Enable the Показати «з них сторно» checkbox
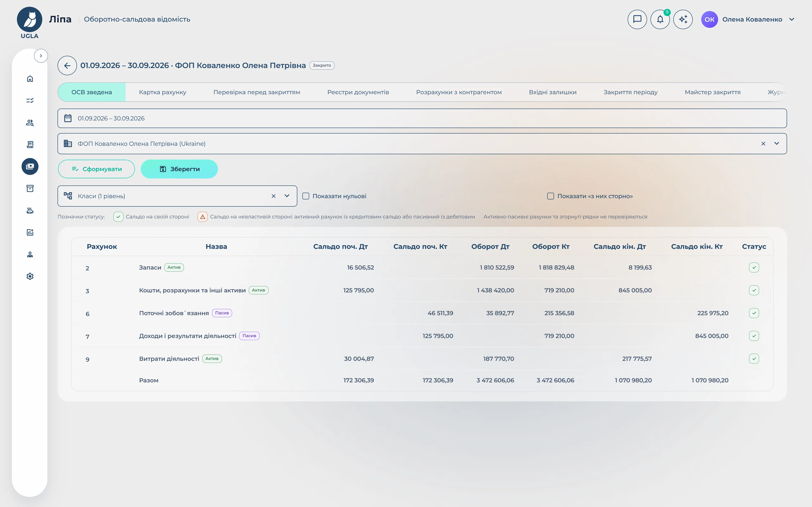The width and height of the screenshot is (812, 507). [550, 196]
